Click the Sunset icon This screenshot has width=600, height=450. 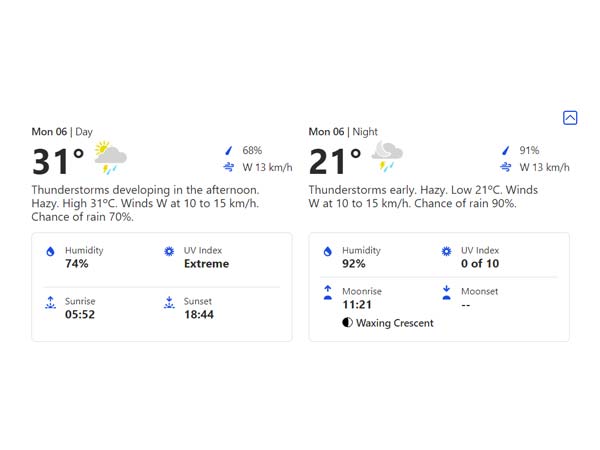[x=169, y=302]
